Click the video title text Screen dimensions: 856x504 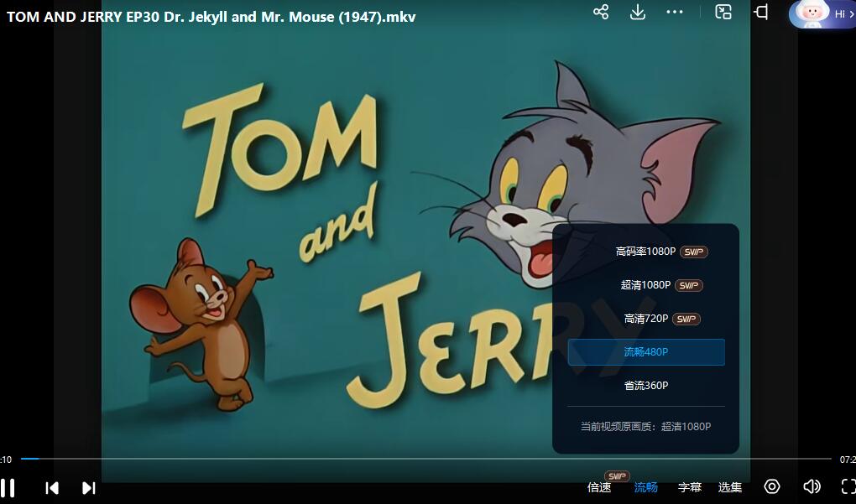pyautogui.click(x=211, y=17)
